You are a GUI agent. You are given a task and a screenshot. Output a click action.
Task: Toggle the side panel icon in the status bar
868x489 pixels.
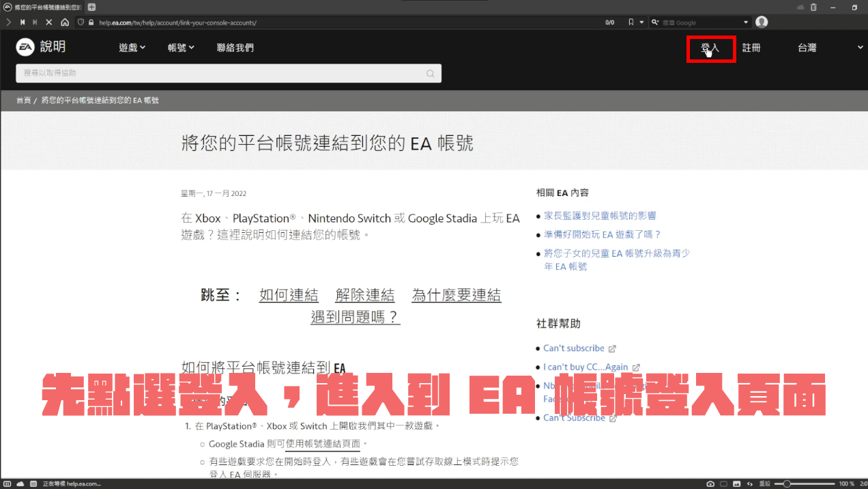[7, 484]
